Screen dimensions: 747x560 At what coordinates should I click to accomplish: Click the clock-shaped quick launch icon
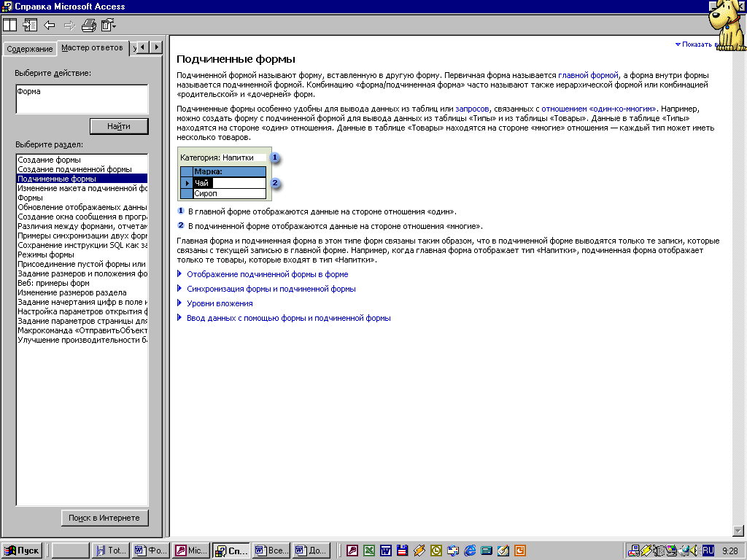tap(436, 551)
